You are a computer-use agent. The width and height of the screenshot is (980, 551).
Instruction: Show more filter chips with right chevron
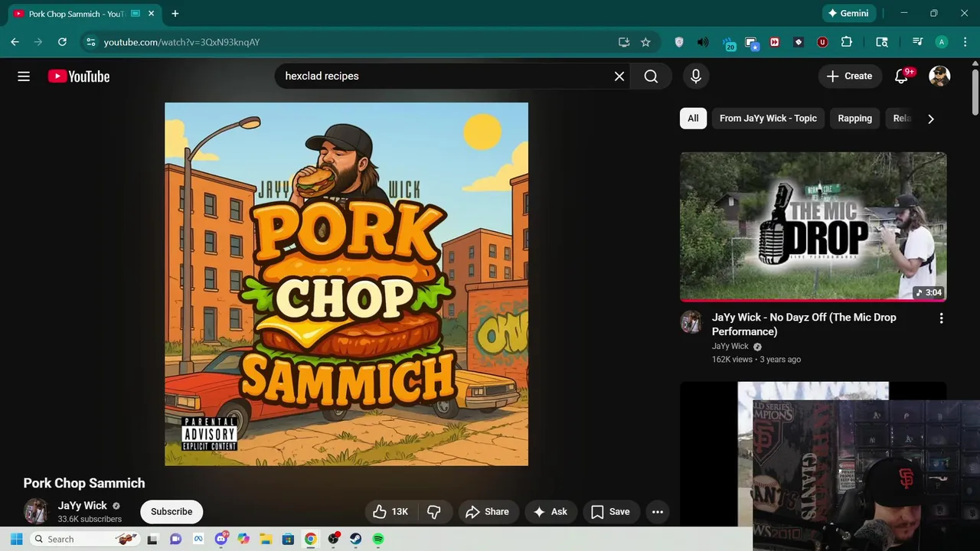tap(931, 119)
